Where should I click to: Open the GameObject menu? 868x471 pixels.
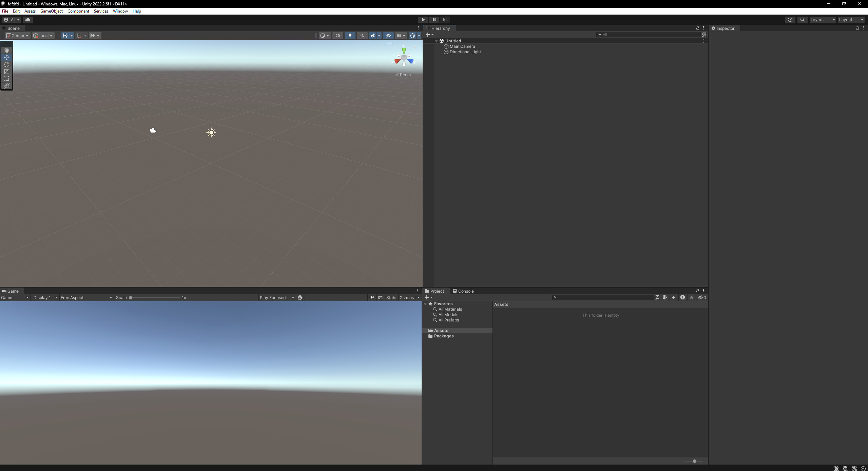tap(51, 11)
